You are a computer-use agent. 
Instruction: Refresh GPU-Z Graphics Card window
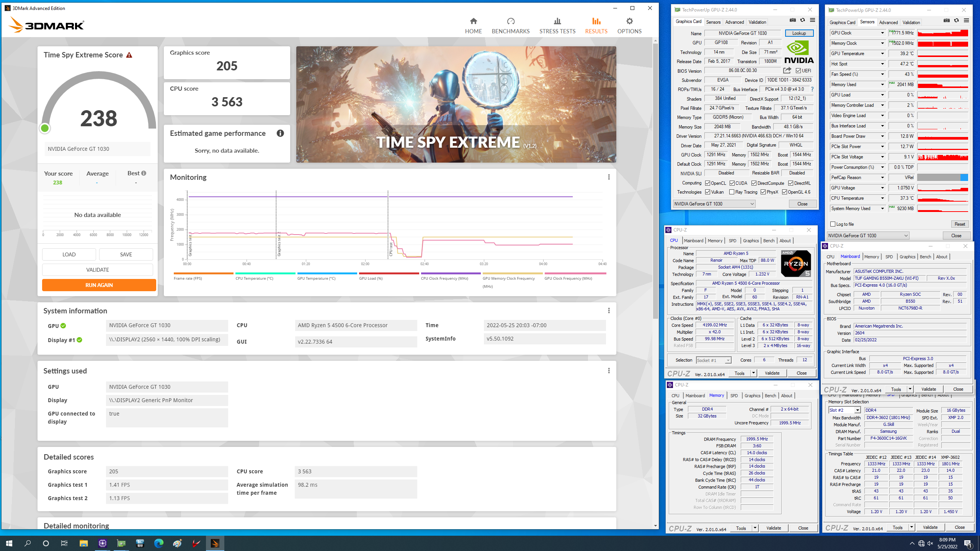pyautogui.click(x=802, y=20)
